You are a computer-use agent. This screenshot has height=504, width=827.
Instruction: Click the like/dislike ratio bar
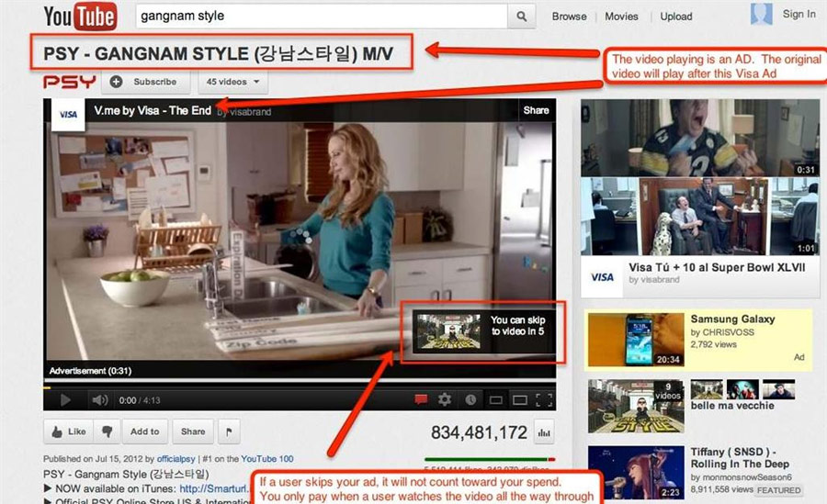coord(490,460)
